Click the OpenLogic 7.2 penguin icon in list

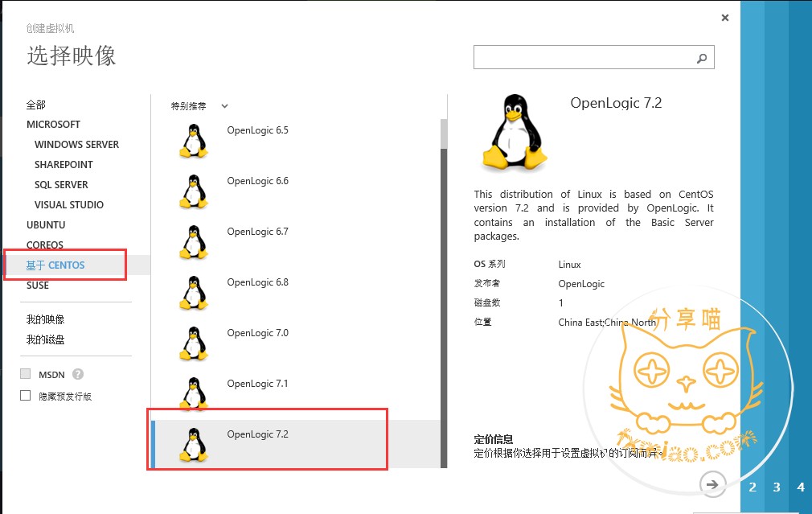point(194,445)
